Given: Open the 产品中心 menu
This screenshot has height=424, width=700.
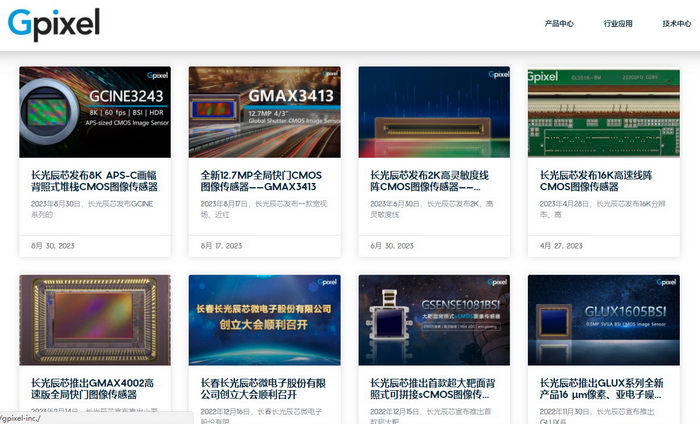Looking at the screenshot, I should 559,24.
